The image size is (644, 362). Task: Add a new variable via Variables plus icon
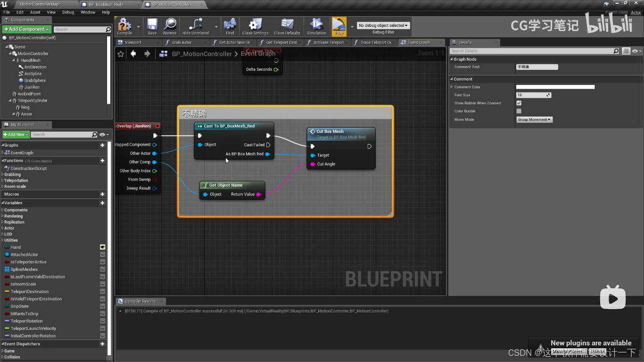pyautogui.click(x=102, y=202)
